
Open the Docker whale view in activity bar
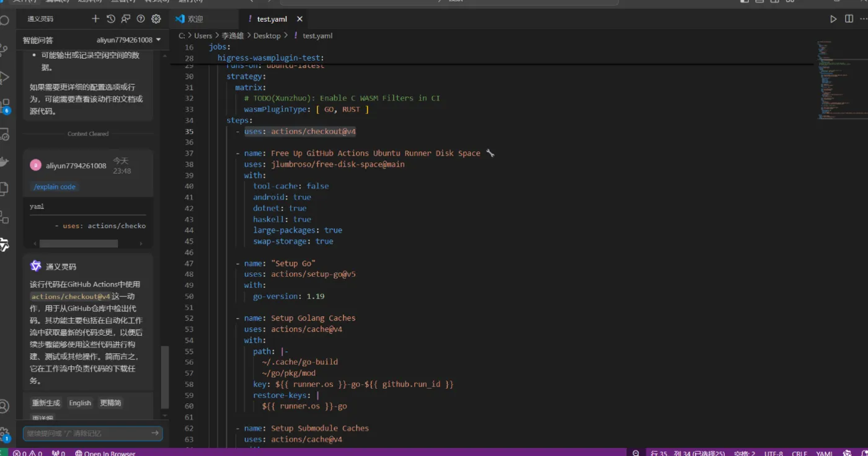(4, 162)
